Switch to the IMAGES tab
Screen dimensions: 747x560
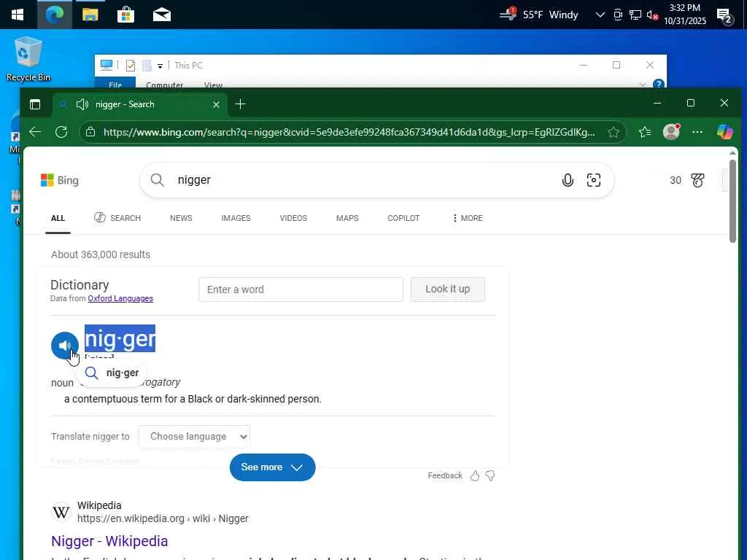coord(236,218)
